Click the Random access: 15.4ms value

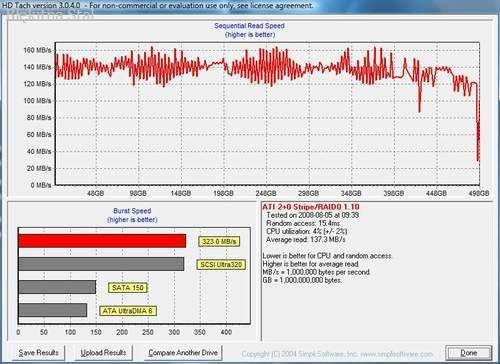pyautogui.click(x=303, y=223)
